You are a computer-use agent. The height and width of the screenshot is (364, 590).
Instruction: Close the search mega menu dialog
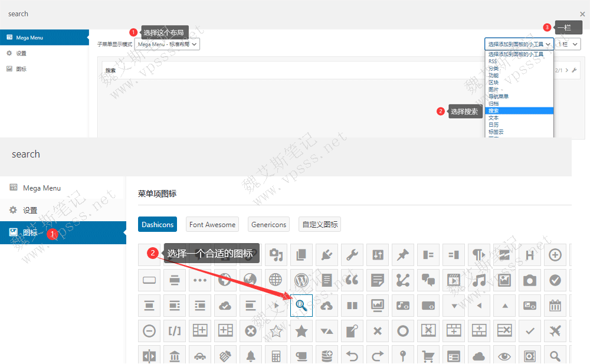point(582,14)
